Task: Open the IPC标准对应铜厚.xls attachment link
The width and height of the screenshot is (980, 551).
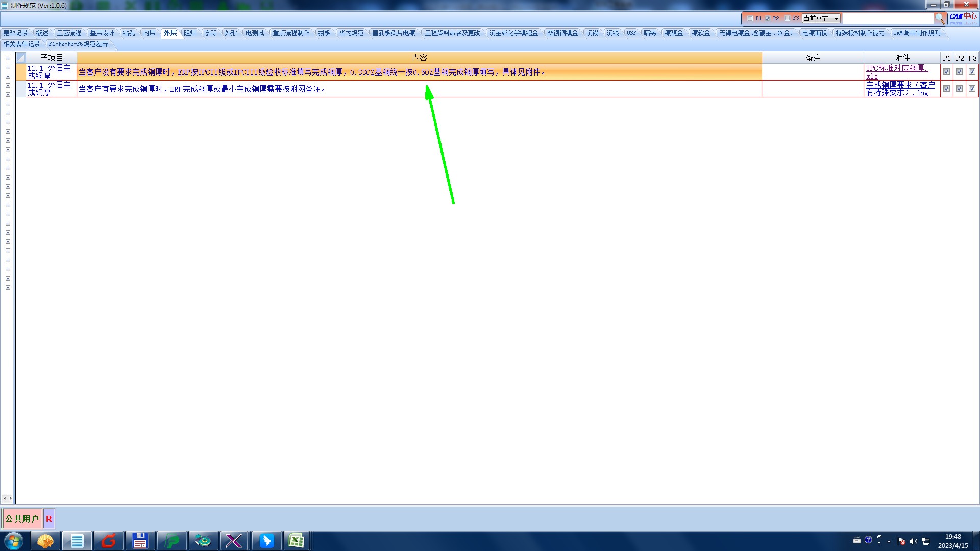Action: (x=896, y=68)
